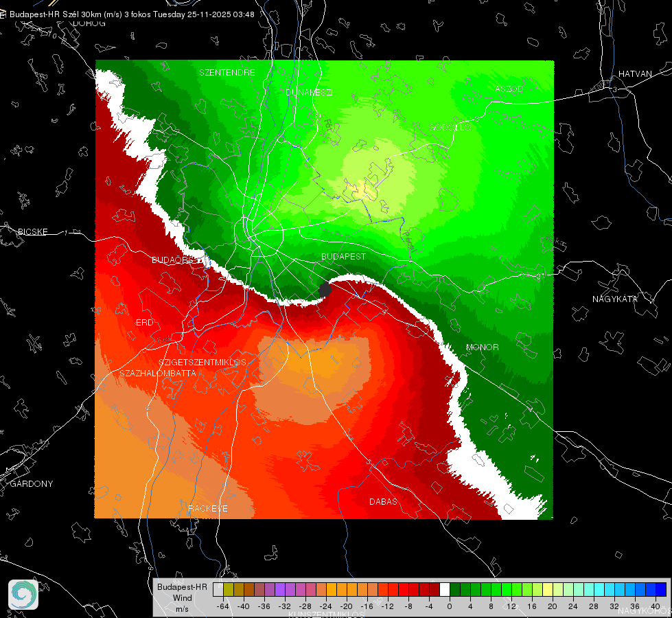Click the -24 value on the legend scale
Viewport: 672px width, 618px height.
point(326,606)
